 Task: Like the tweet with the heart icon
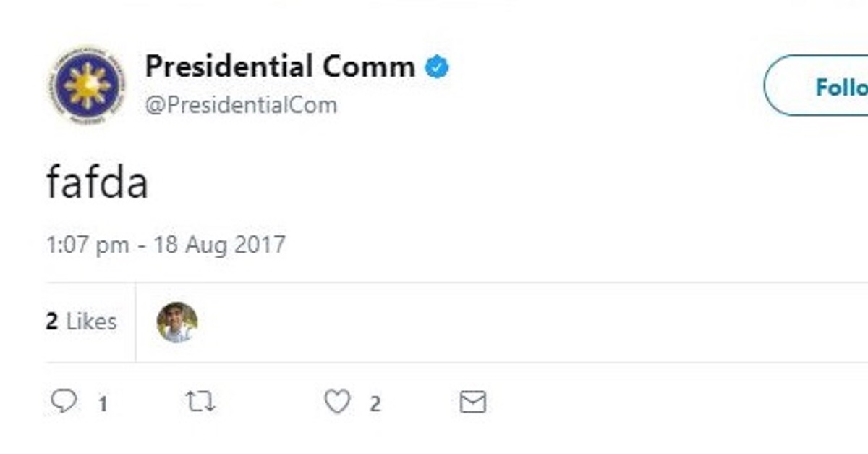pos(337,402)
